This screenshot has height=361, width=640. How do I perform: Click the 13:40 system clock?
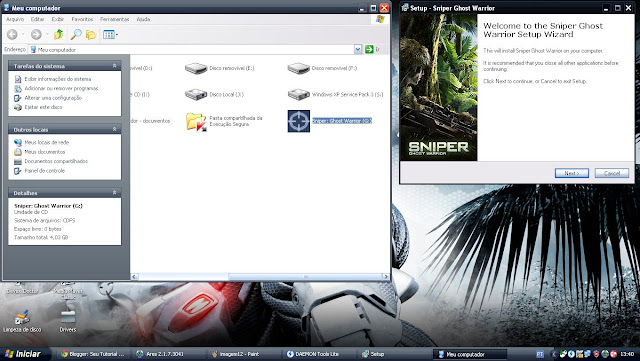(627, 354)
